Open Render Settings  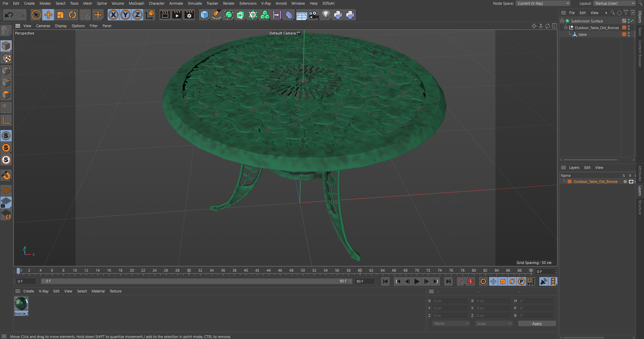(189, 15)
